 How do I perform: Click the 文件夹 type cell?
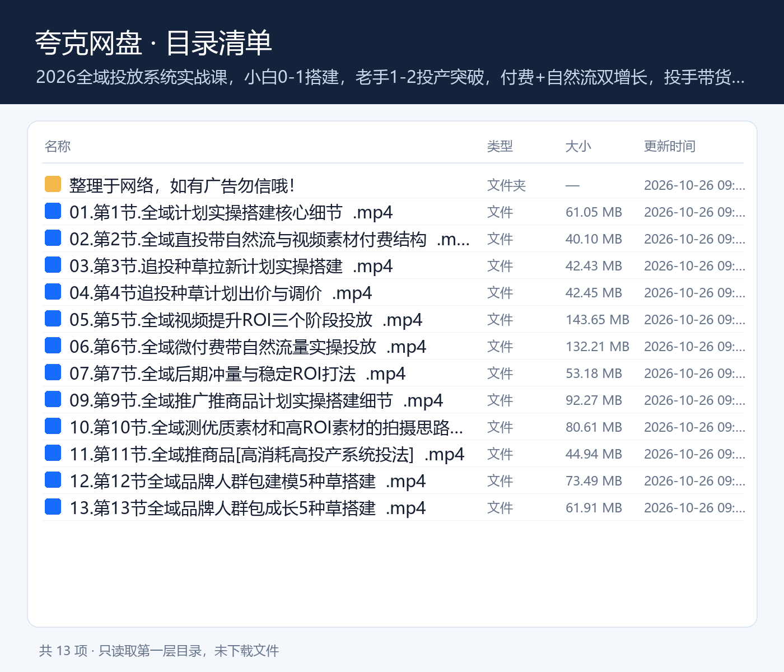pyautogui.click(x=507, y=185)
